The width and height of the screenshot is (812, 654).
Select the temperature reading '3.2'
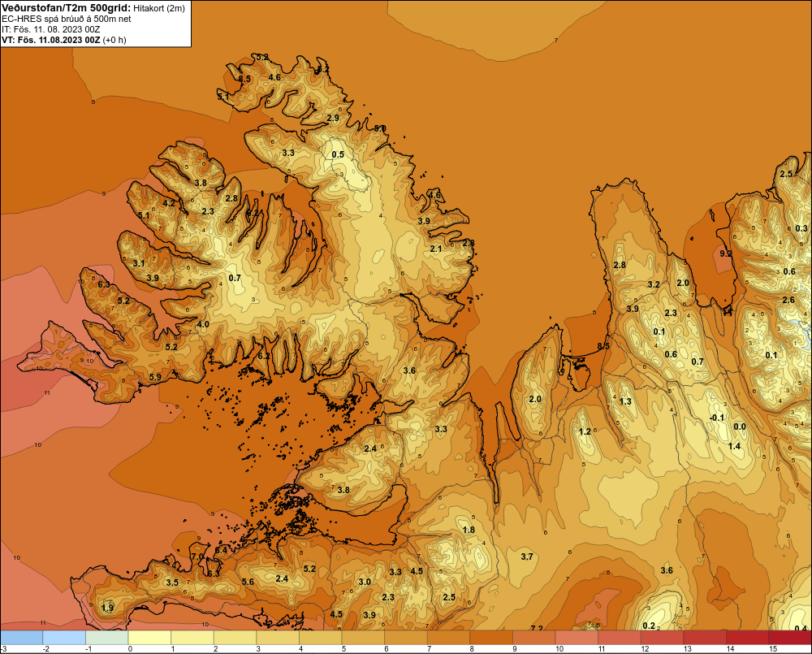(x=654, y=284)
